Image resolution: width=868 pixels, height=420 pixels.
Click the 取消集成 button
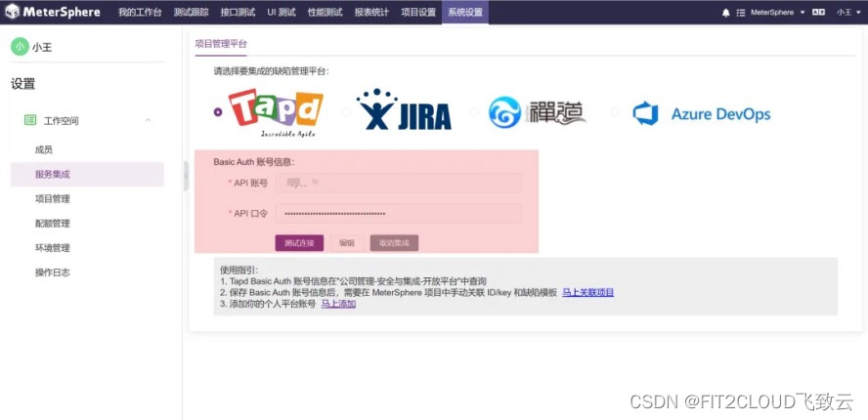[x=394, y=243]
